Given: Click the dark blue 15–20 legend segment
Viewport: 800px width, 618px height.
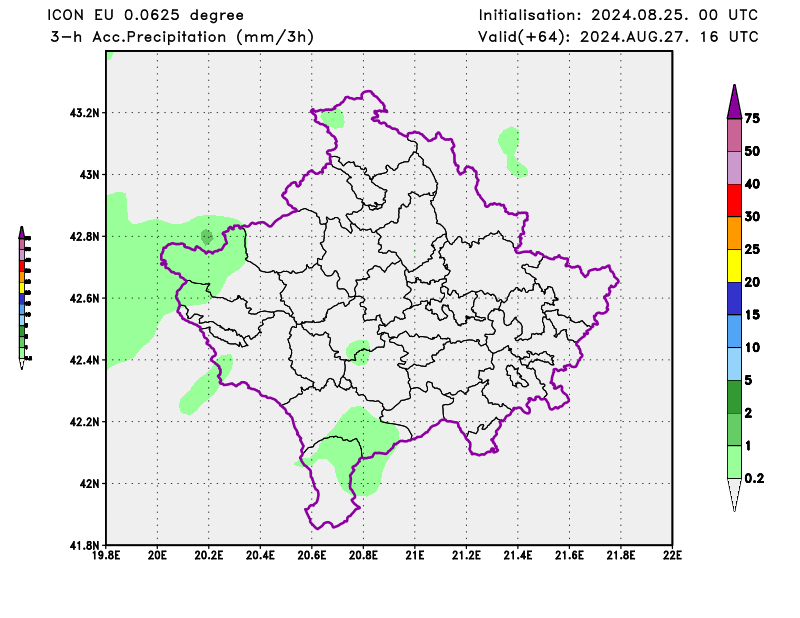Looking at the screenshot, I should point(734,299).
